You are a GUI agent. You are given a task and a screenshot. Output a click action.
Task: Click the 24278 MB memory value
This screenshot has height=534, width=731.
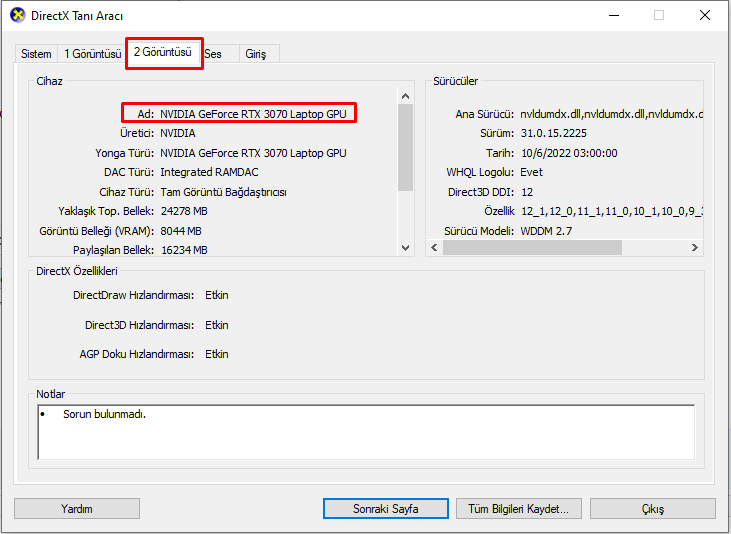coord(184,211)
